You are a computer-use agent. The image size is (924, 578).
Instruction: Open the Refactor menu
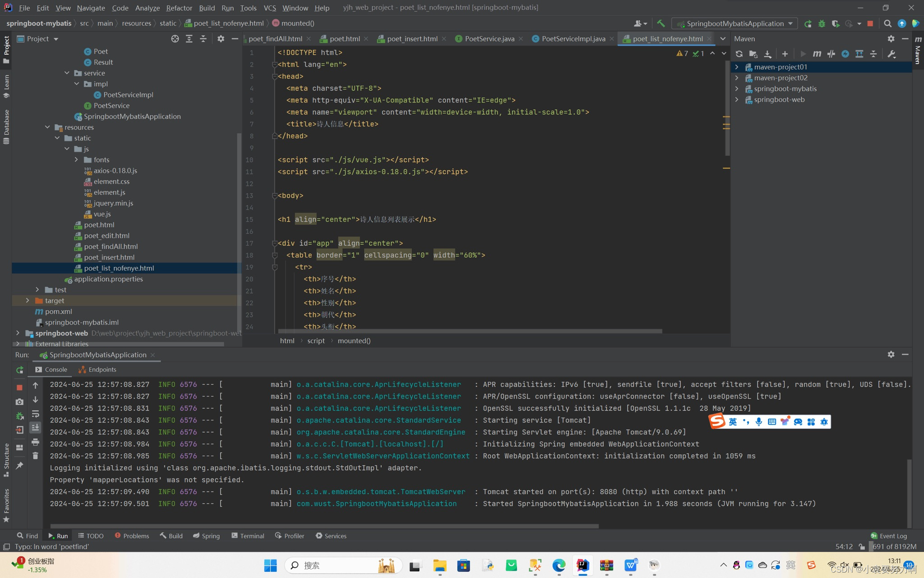tap(179, 8)
